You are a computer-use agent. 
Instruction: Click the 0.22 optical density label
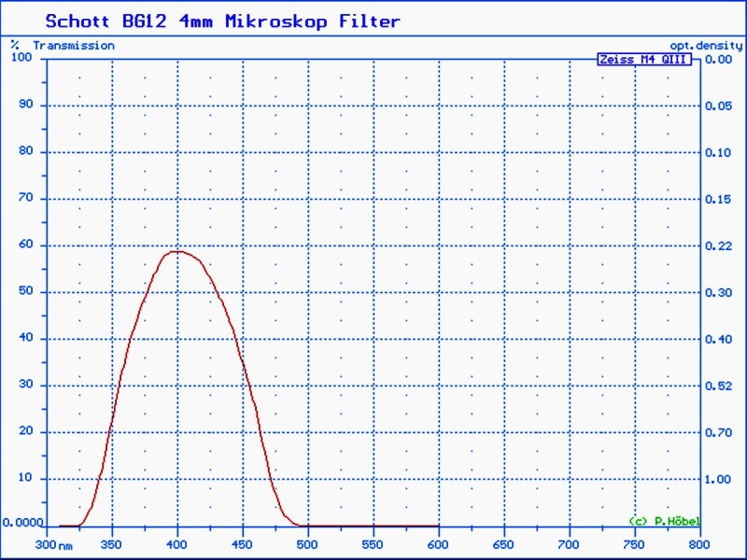(x=718, y=245)
